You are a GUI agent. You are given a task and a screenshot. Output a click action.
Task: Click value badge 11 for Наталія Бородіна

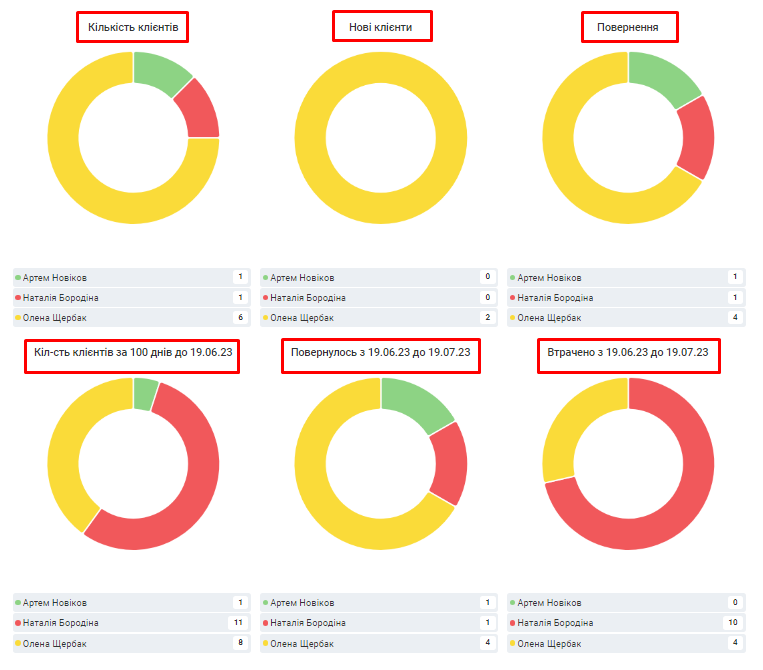pos(239,623)
